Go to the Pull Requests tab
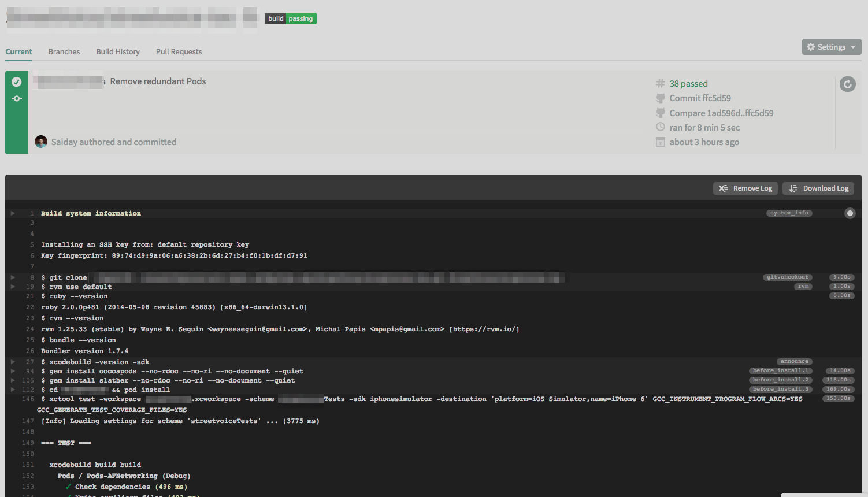868x497 pixels. pyautogui.click(x=179, y=51)
